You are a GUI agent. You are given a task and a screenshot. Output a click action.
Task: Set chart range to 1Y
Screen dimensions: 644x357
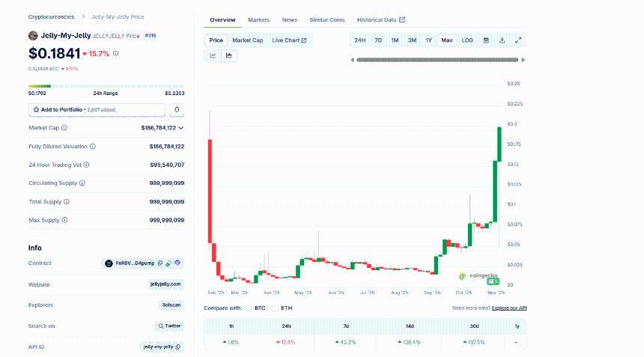point(429,40)
